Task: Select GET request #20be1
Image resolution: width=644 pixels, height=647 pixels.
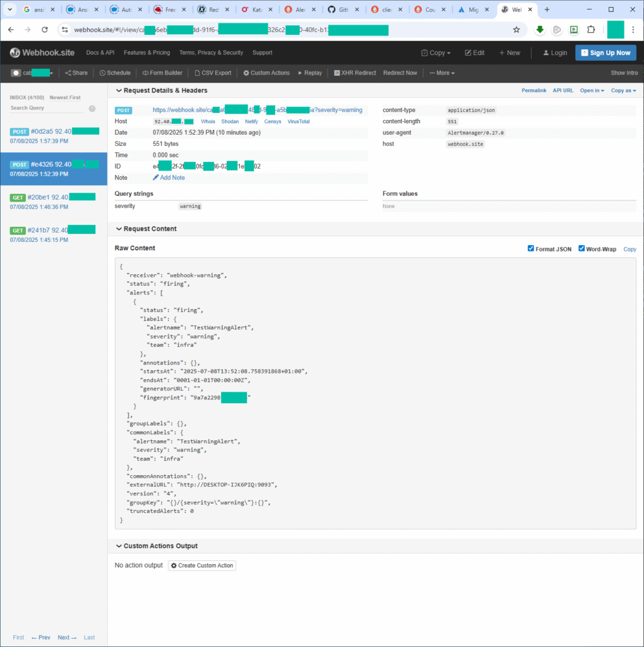Action: click(x=54, y=202)
